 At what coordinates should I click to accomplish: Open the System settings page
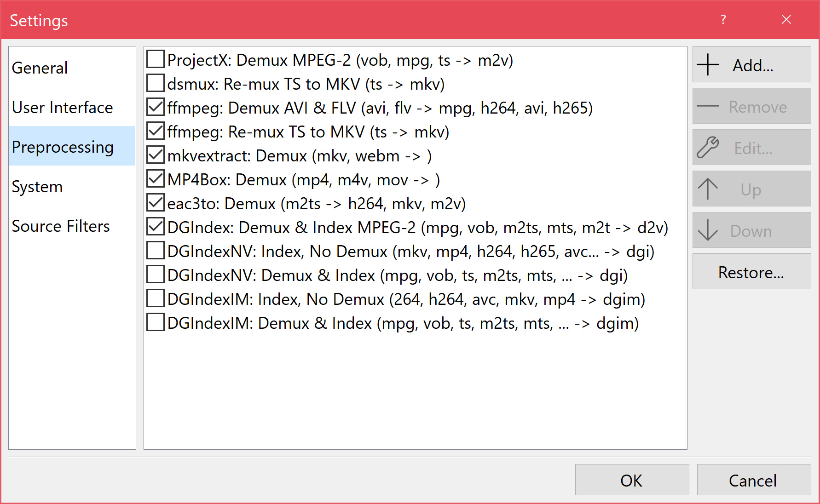[72, 186]
